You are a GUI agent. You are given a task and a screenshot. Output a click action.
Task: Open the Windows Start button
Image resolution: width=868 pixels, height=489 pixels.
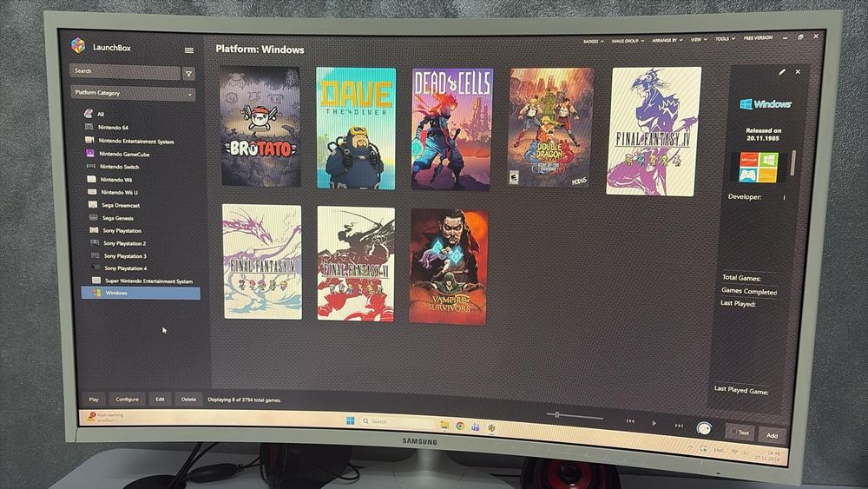pos(351,421)
